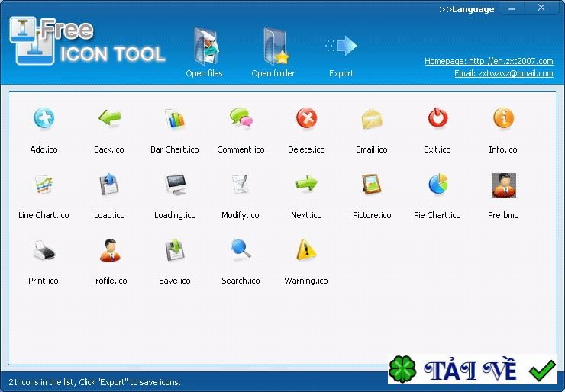The image size is (565, 392).
Task: Click the 'Loading.ico' file name
Action: coord(175,215)
